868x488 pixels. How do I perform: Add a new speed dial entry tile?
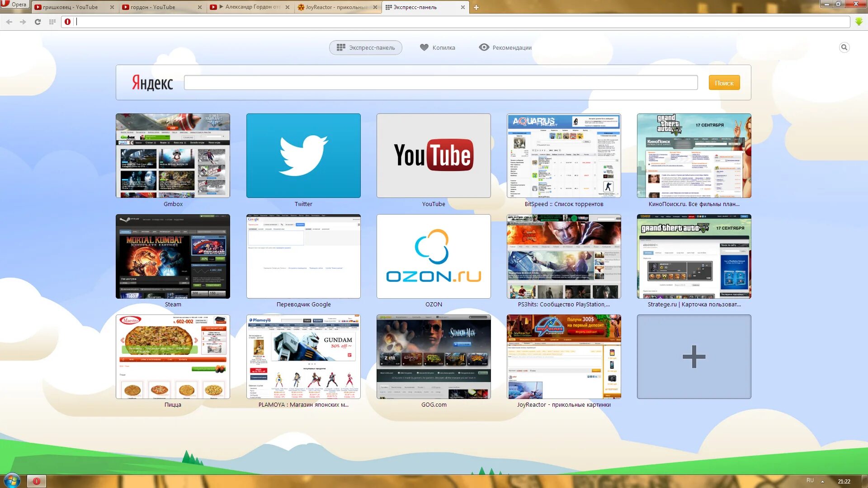pyautogui.click(x=694, y=357)
